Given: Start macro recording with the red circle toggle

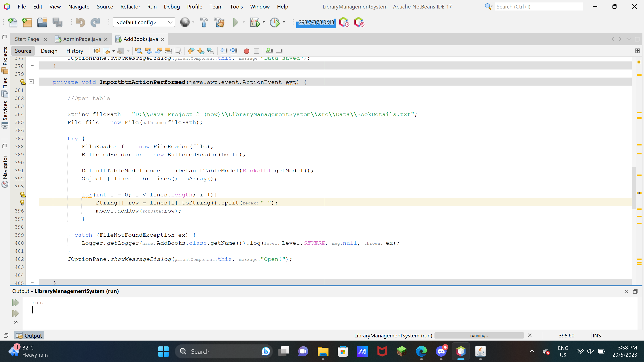Looking at the screenshot, I should [246, 51].
